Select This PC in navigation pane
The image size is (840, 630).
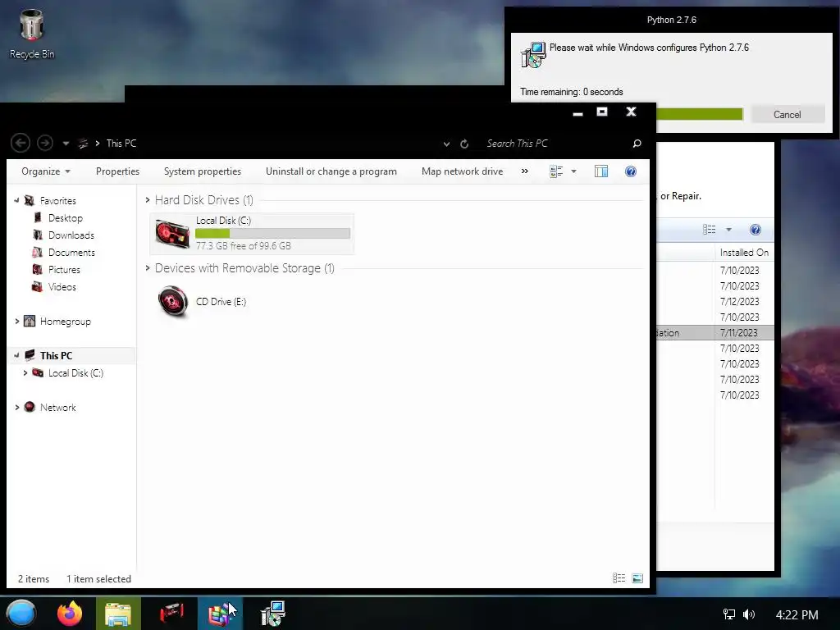click(56, 356)
